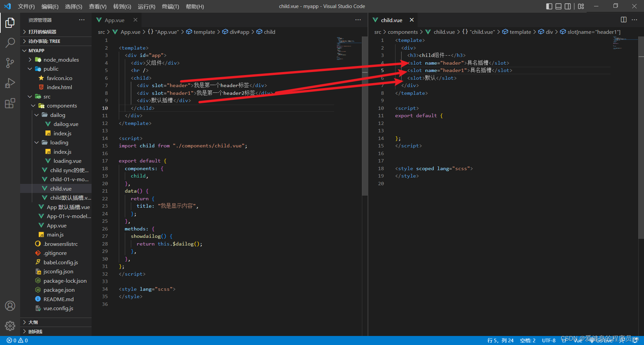The image size is (644, 345).
Task: Open the Explorer view in activity bar
Action: pyautogui.click(x=10, y=23)
